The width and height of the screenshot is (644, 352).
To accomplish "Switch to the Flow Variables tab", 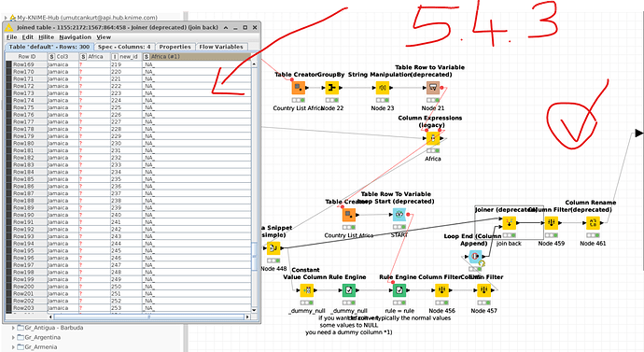I will click(221, 47).
